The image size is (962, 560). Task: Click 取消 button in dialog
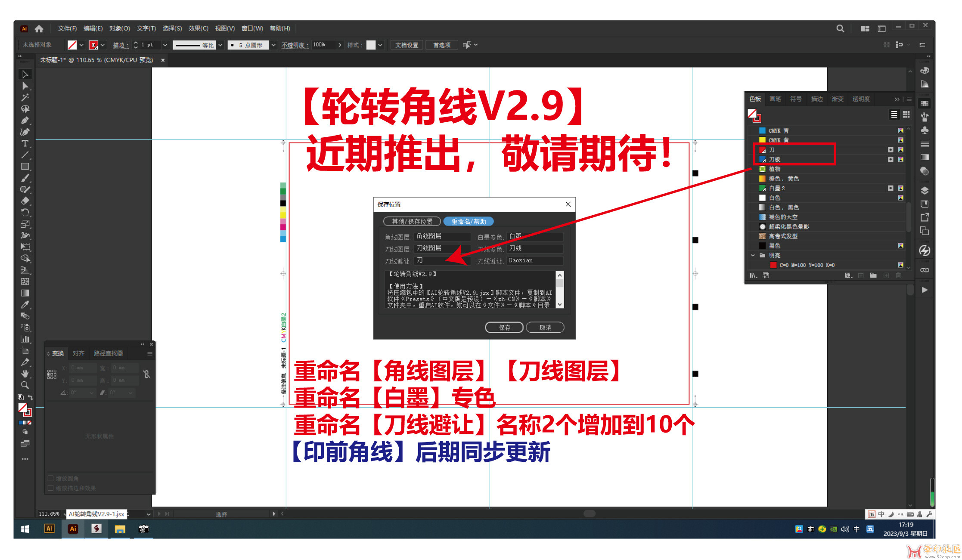tap(545, 328)
